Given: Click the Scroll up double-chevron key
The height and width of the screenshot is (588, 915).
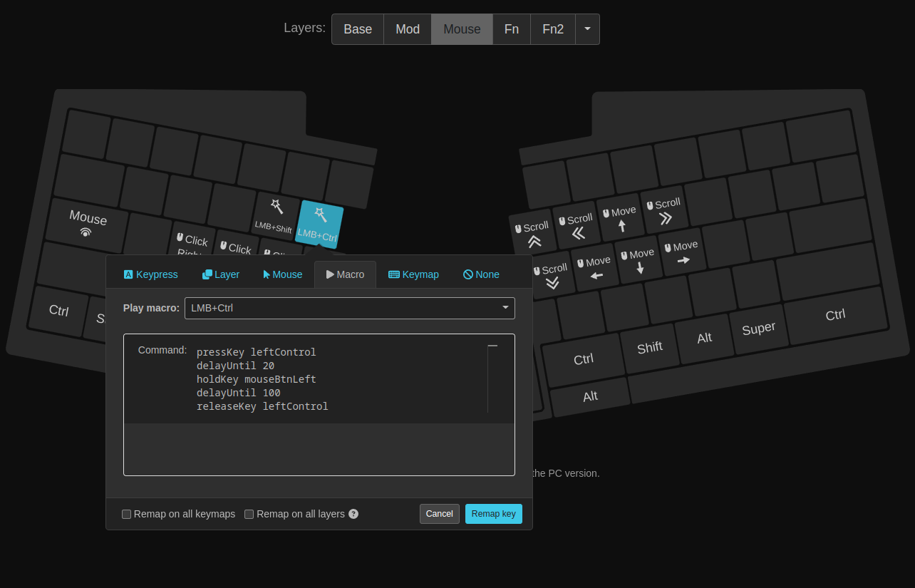Looking at the screenshot, I should [x=533, y=234].
